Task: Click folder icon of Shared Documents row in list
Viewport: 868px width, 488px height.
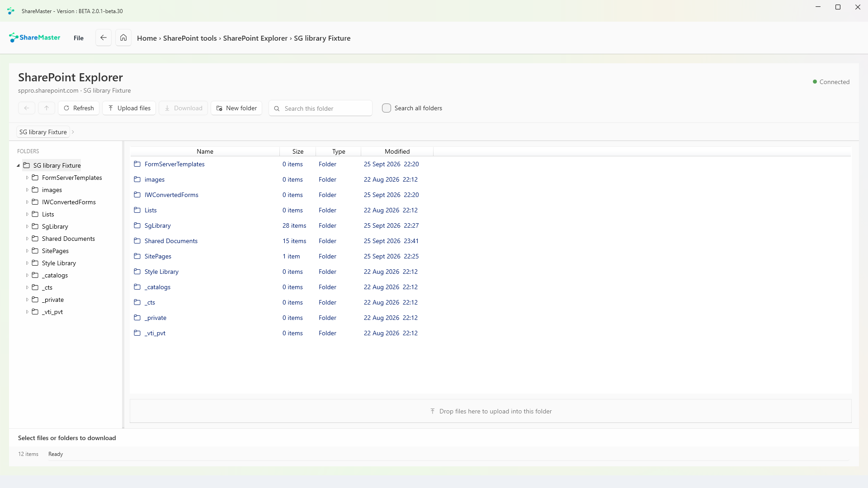Action: (137, 241)
